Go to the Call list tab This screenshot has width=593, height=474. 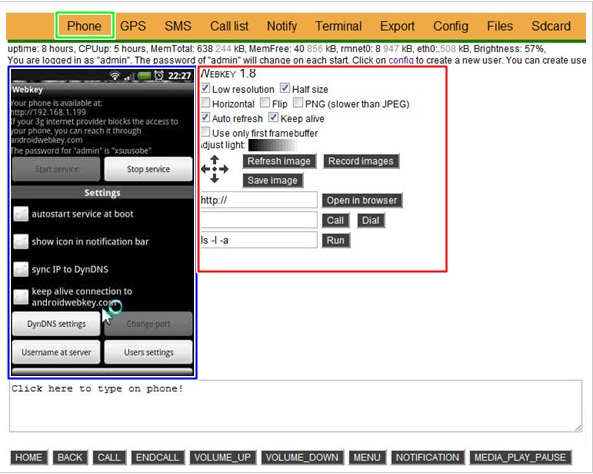coord(229,26)
